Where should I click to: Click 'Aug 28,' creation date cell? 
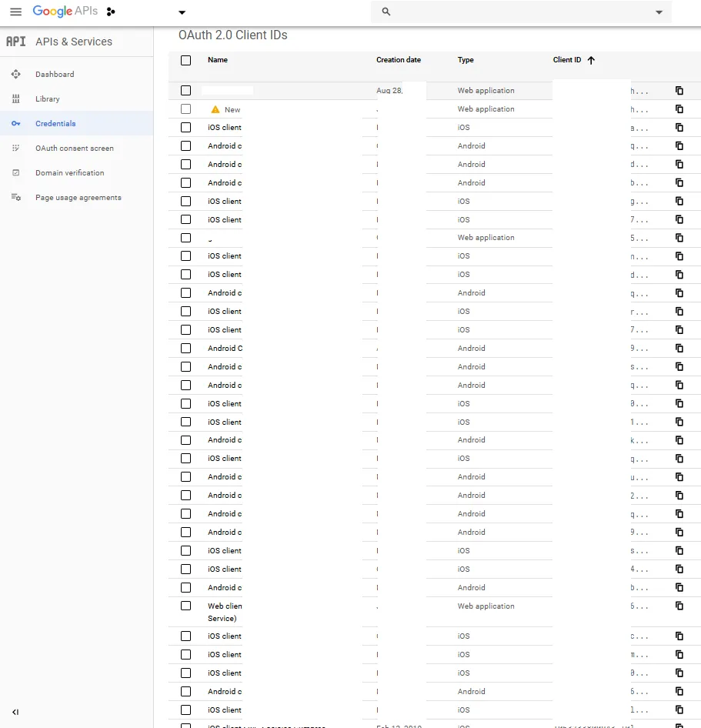click(x=389, y=91)
